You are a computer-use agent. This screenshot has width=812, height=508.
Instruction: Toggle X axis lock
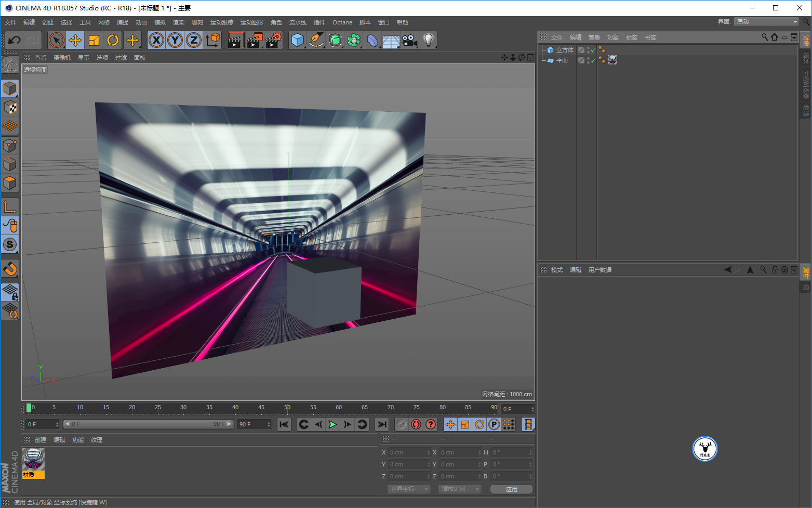(156, 40)
